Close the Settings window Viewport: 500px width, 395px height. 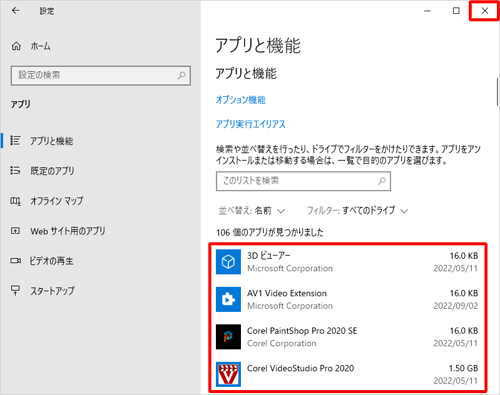point(485,11)
